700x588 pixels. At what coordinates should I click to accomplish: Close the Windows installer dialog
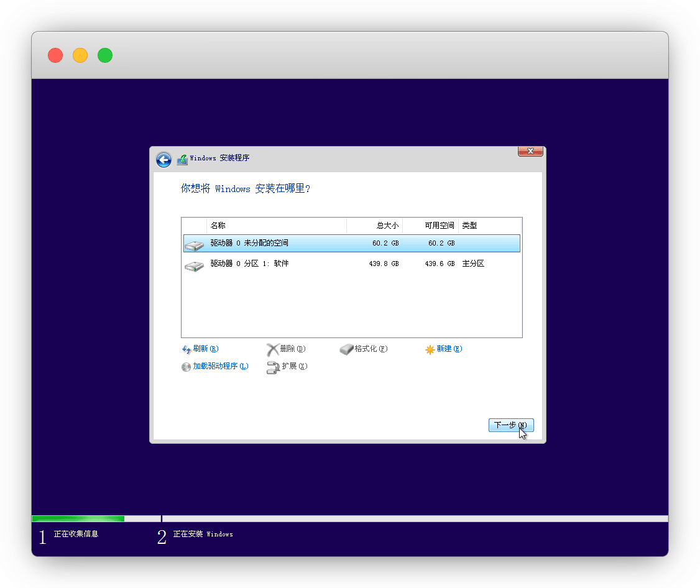click(530, 151)
